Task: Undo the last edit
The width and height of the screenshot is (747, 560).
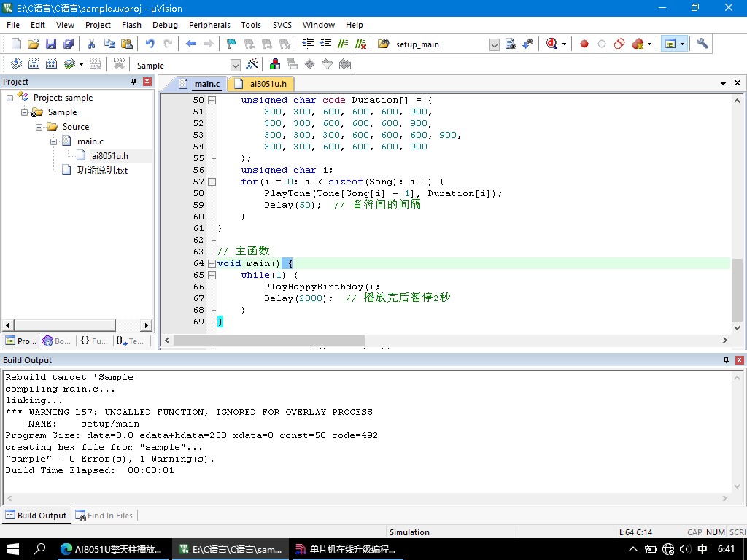Action: coord(150,44)
